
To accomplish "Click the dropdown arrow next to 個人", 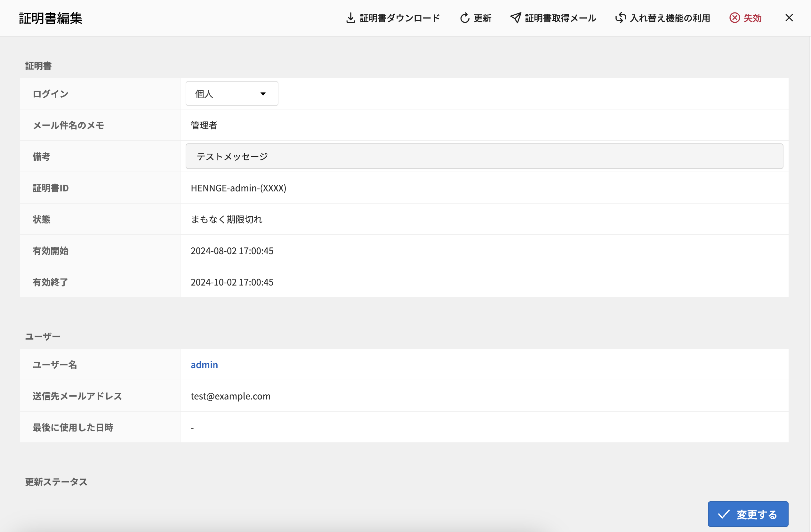I will coord(263,93).
